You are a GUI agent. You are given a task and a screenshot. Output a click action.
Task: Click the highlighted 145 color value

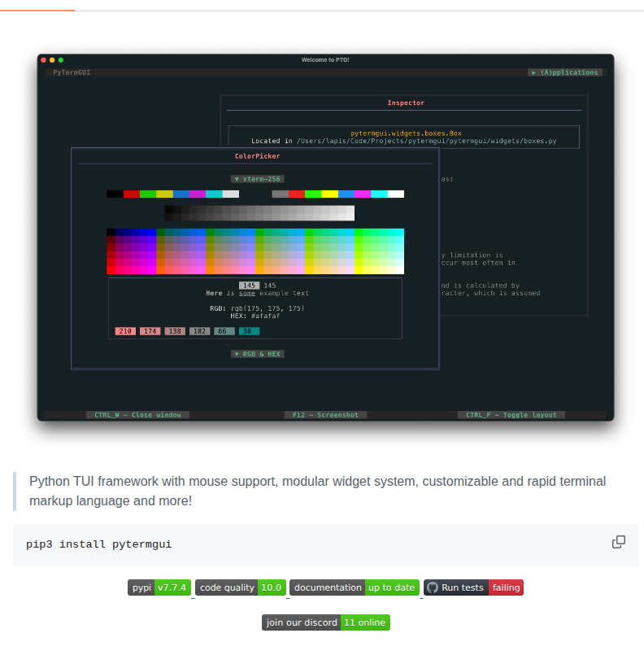[249, 286]
